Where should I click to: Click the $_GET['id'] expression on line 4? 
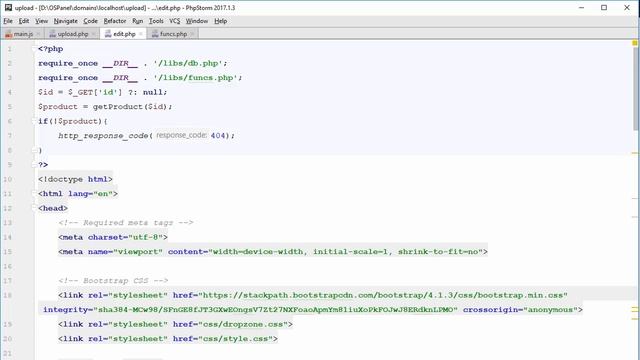(x=95, y=92)
